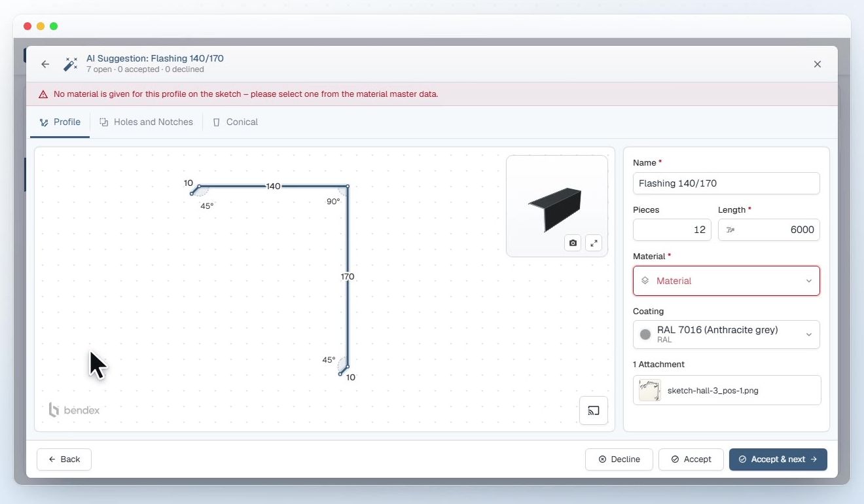Switch to the Profile tab

(60, 122)
